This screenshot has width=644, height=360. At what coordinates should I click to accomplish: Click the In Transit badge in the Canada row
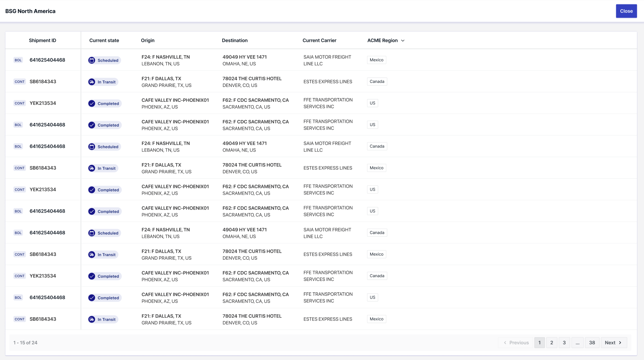point(103,82)
